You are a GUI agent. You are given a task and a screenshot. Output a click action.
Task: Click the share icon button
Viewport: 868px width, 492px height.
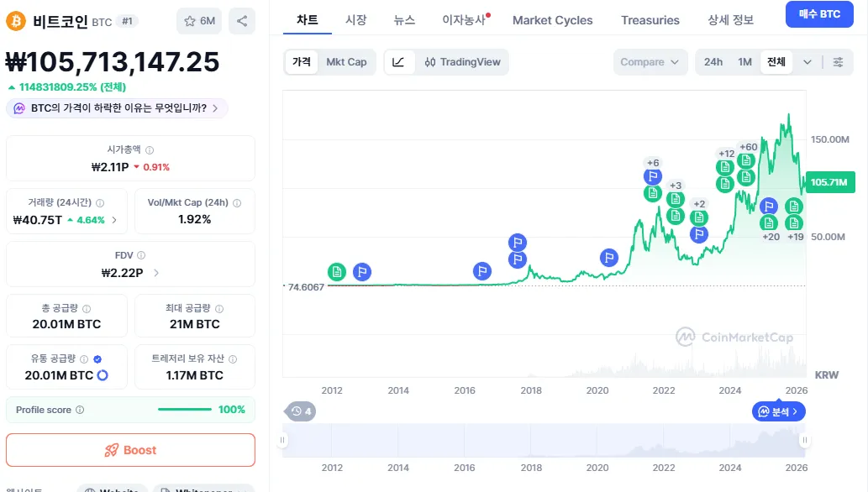click(x=242, y=21)
